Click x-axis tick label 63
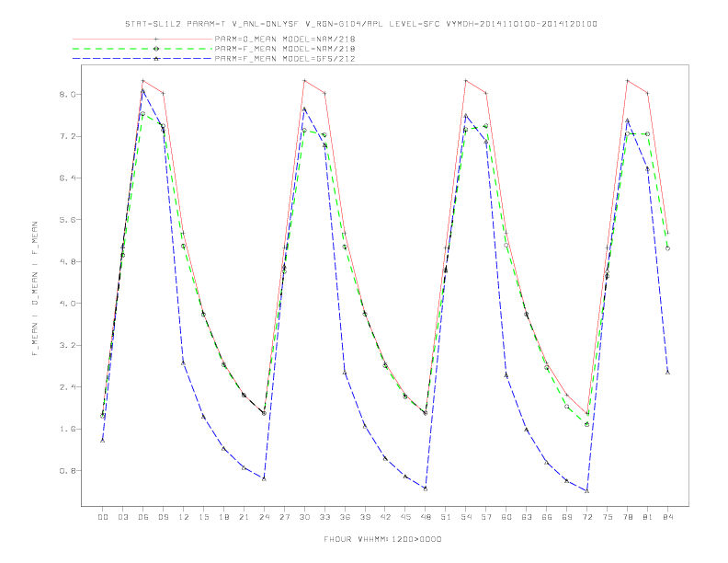The width and height of the screenshot is (728, 563). [527, 517]
